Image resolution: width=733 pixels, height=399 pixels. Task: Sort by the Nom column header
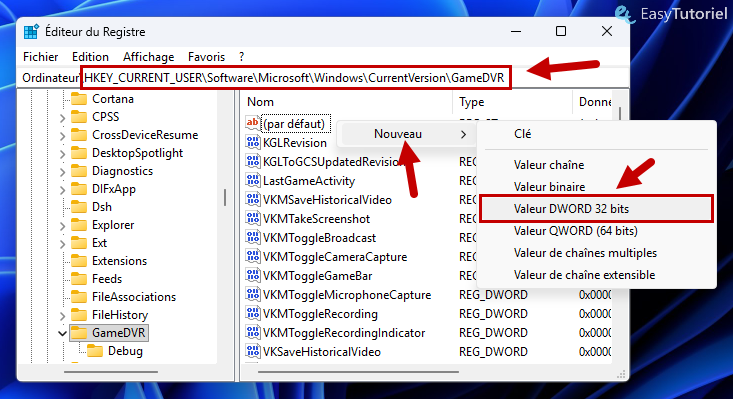coord(346,102)
